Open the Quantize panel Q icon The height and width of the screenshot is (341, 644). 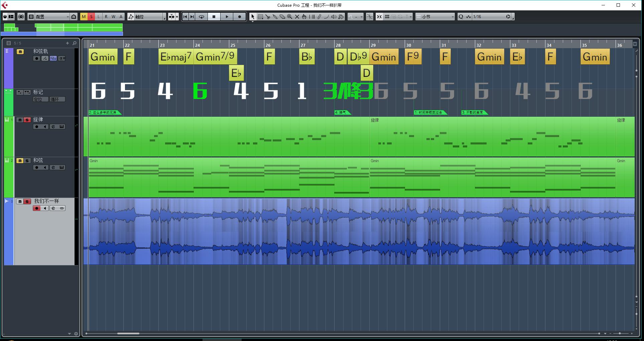[461, 16]
